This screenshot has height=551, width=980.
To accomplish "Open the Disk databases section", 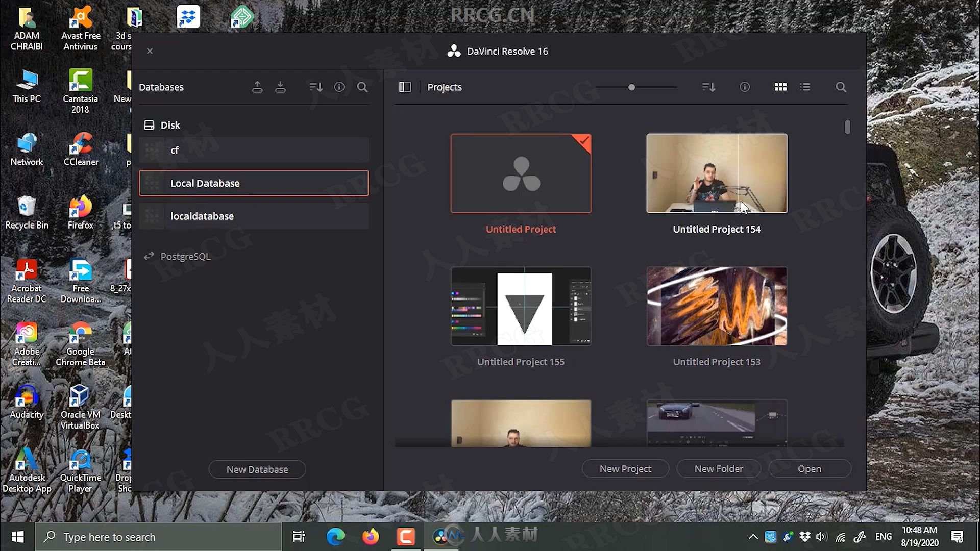I will pos(162,125).
